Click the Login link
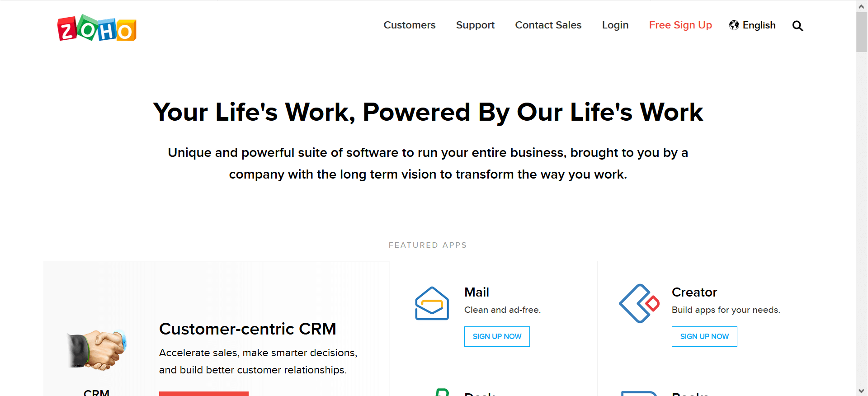Viewport: 868px width, 396px height. 615,25
